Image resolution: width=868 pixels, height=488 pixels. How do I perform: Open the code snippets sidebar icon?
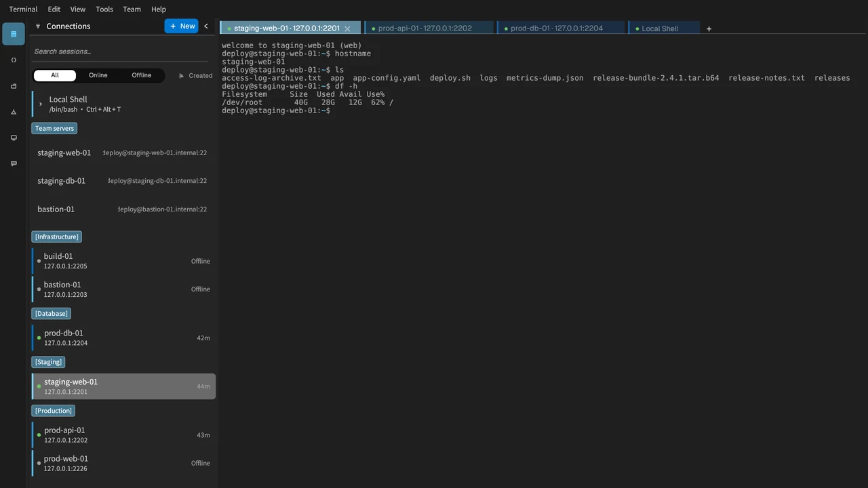[x=14, y=60]
